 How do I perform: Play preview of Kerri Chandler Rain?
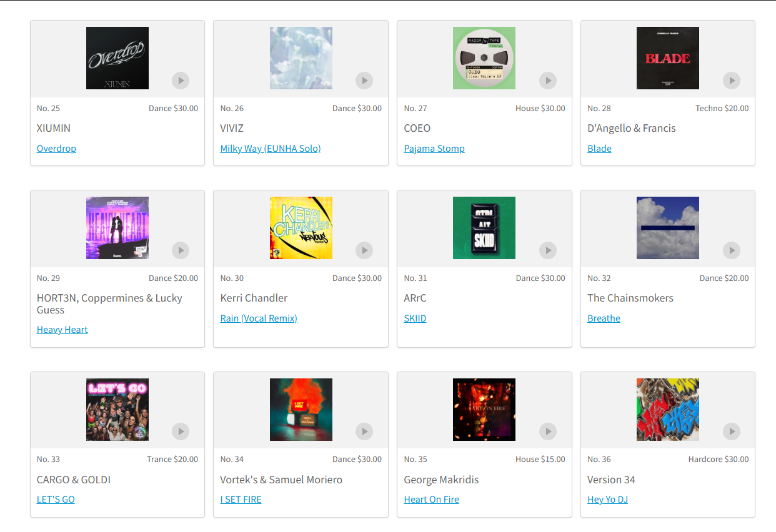[364, 250]
